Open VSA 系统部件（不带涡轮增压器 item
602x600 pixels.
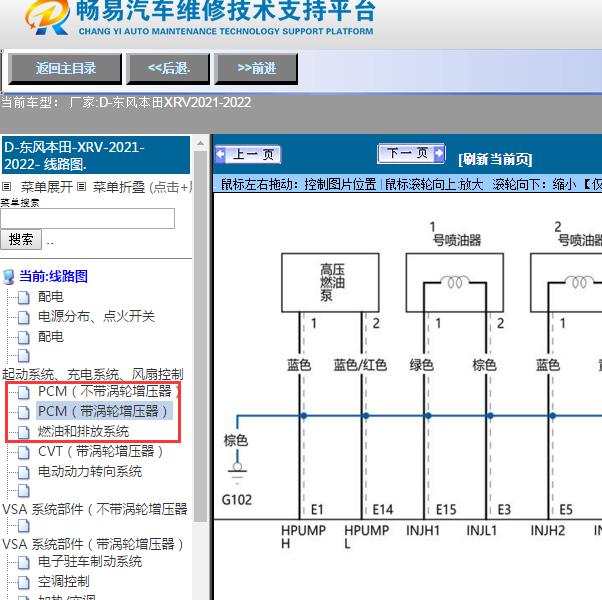pos(95,509)
